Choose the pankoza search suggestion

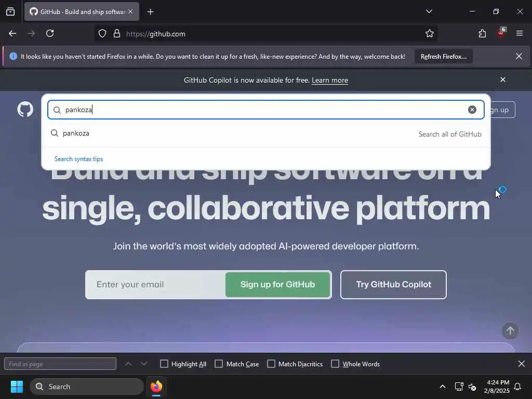[265, 134]
